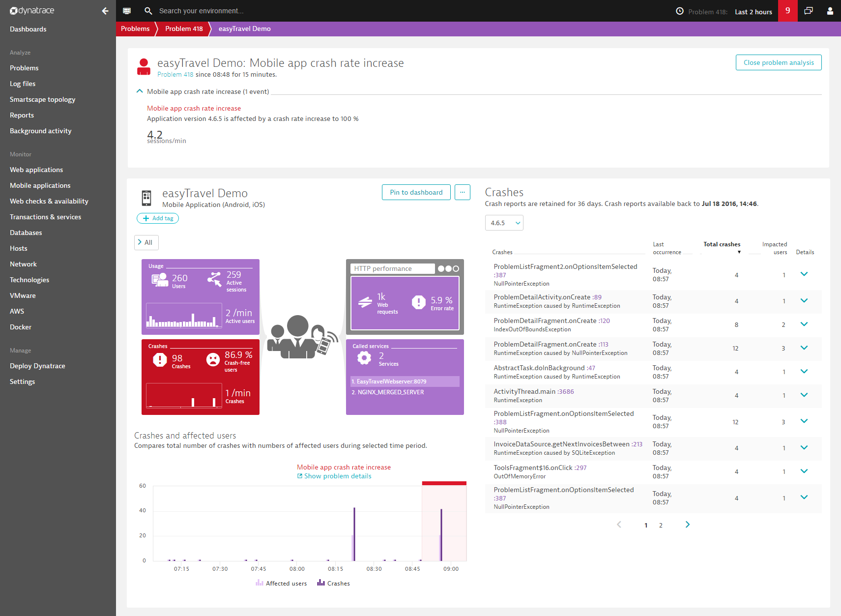Click the Active sessions icon in Usage tile
Screen dimensions: 841x616
pos(214,279)
